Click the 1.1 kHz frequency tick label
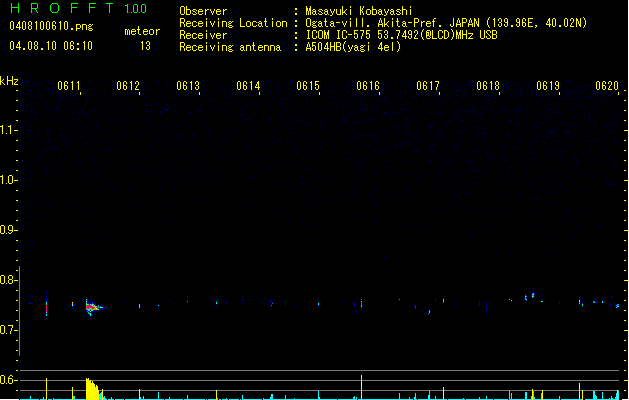This screenshot has width=629, height=400. pyautogui.click(x=8, y=130)
